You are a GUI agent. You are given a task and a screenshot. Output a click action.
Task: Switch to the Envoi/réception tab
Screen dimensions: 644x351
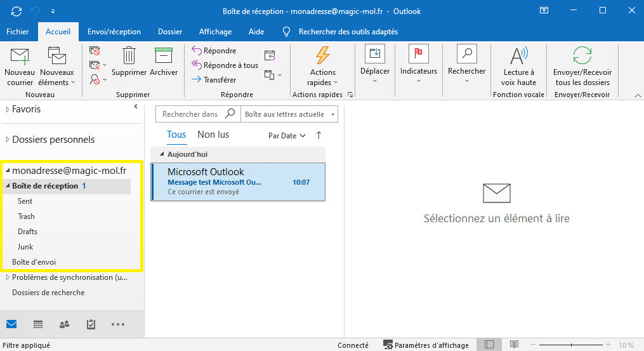[114, 32]
